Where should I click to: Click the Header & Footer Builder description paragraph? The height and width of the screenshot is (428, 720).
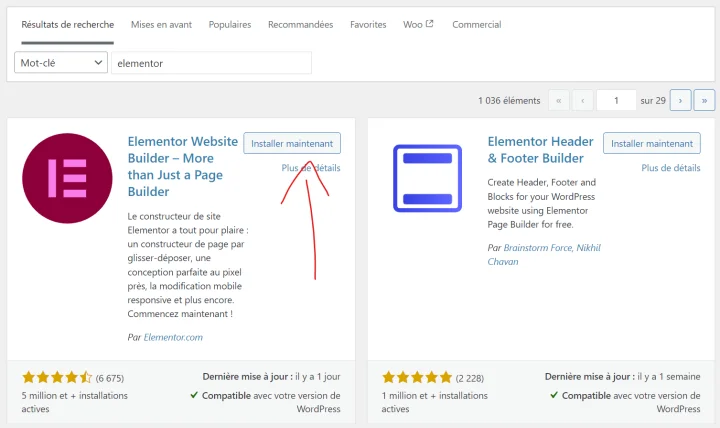coord(541,203)
